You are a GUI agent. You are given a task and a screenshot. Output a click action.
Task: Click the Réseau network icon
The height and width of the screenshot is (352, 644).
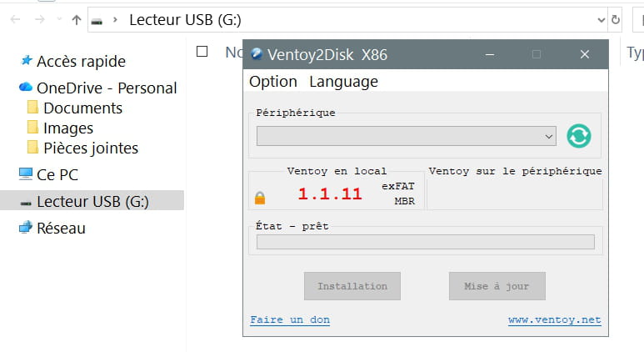pyautogui.click(x=26, y=228)
